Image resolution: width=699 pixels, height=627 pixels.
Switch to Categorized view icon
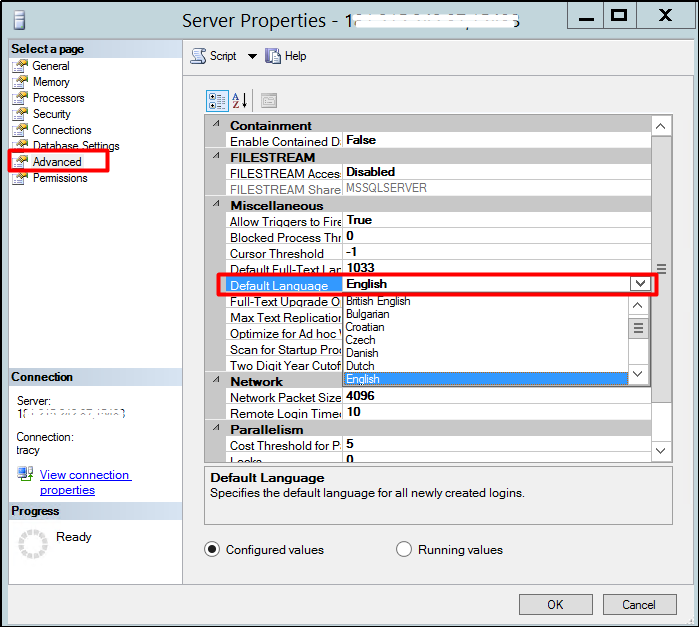[x=217, y=100]
